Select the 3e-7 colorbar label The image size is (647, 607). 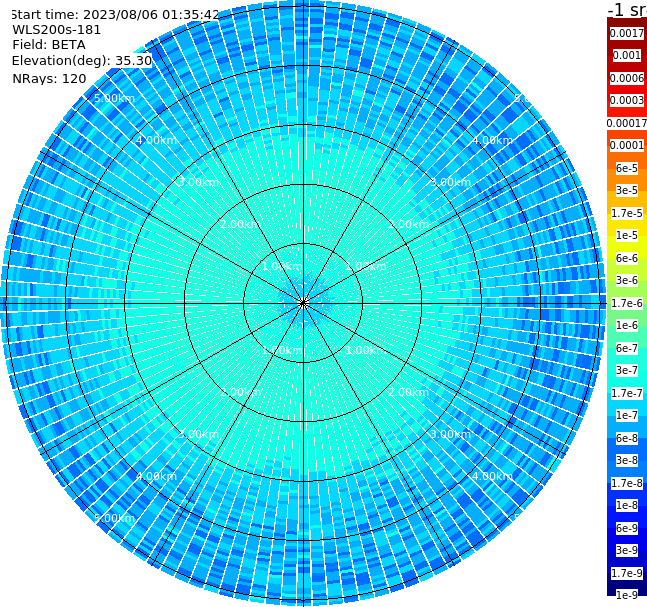(627, 370)
